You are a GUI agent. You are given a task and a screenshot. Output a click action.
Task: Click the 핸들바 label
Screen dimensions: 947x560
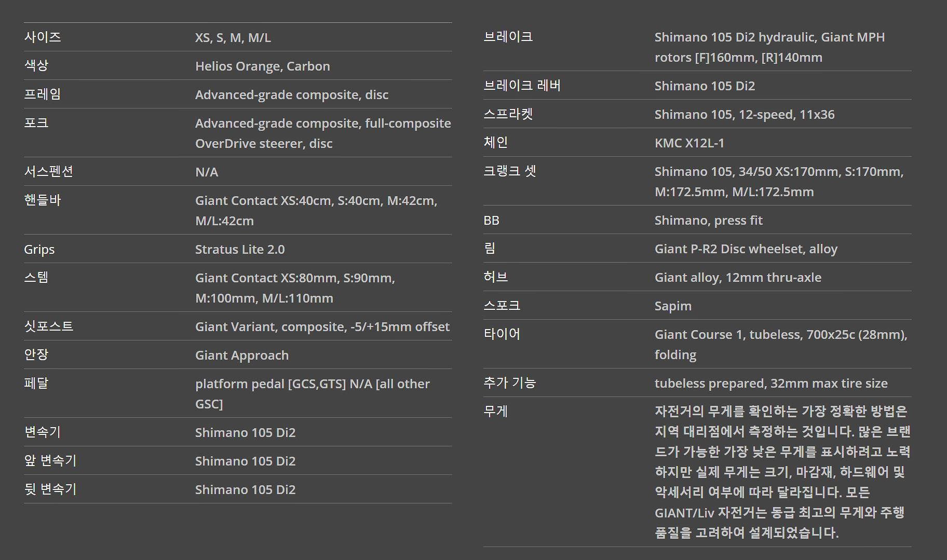43,200
